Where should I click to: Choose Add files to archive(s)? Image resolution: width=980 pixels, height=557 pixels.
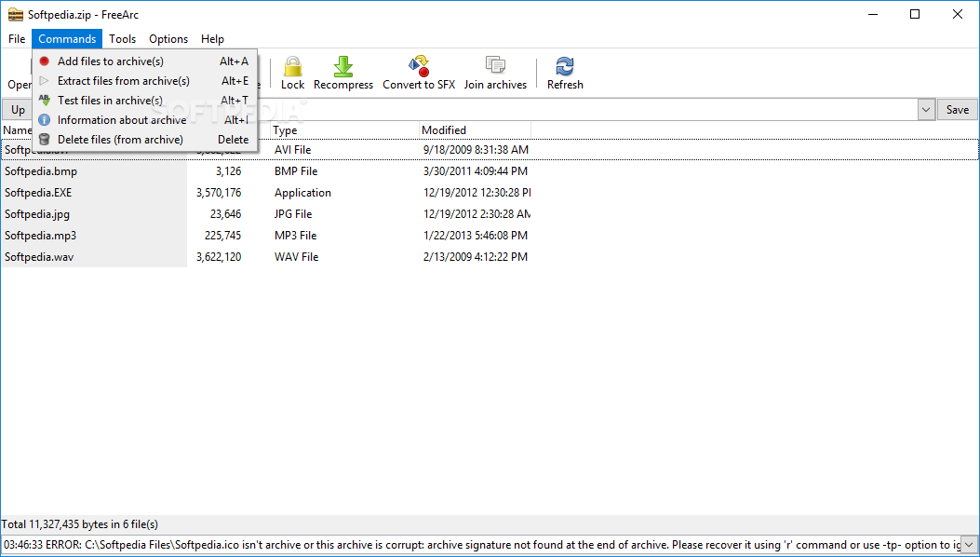point(145,61)
